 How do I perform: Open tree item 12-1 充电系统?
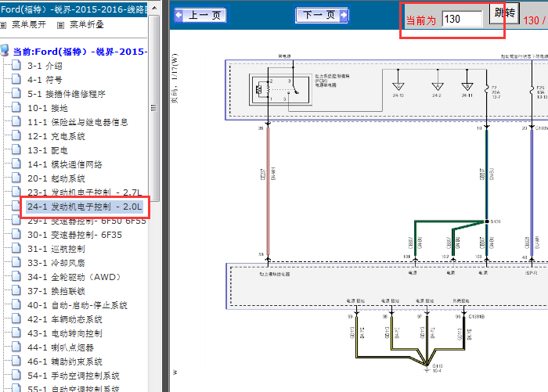[56, 136]
